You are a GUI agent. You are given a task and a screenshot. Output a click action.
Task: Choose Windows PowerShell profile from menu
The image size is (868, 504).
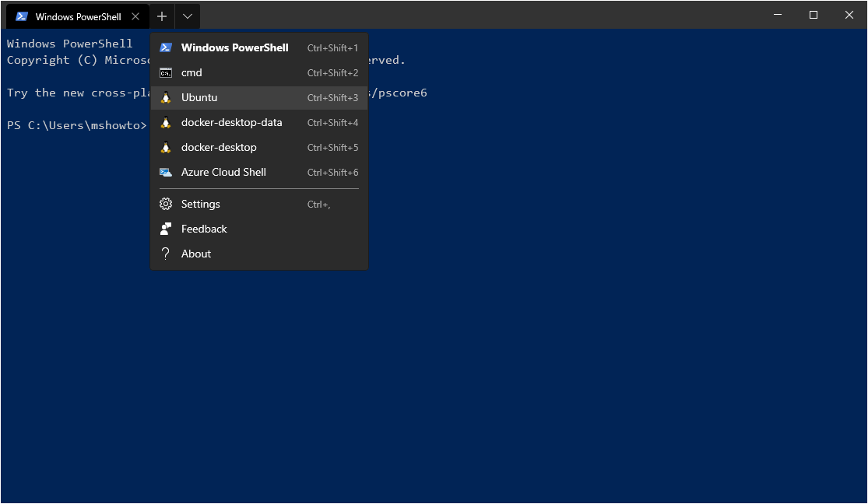pos(259,47)
